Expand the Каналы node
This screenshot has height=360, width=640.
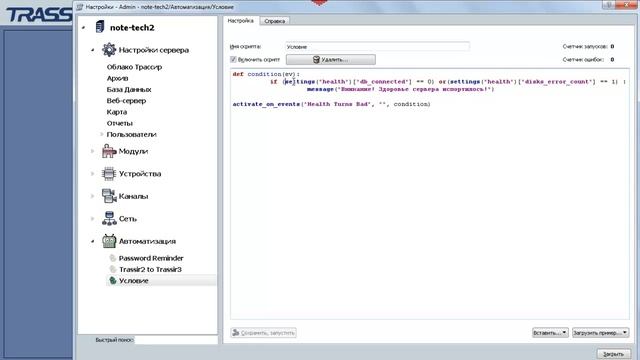(93, 196)
